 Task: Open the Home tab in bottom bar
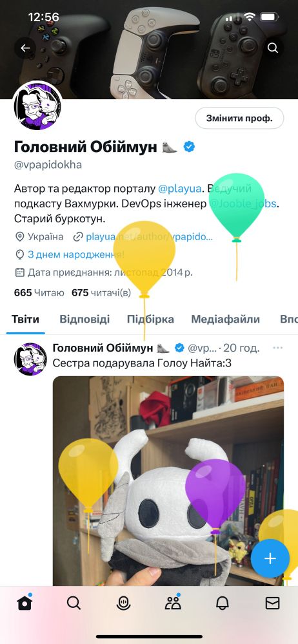coord(25,603)
